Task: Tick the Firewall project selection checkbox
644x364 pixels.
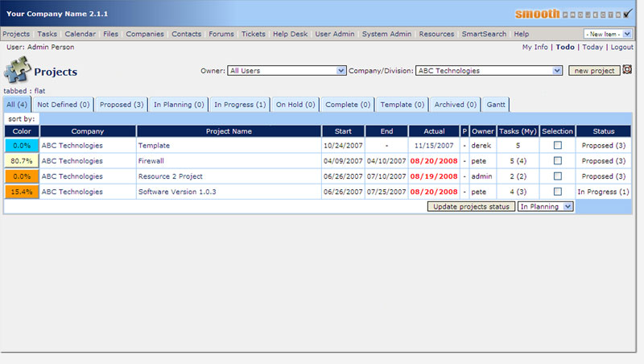Action: (x=557, y=161)
